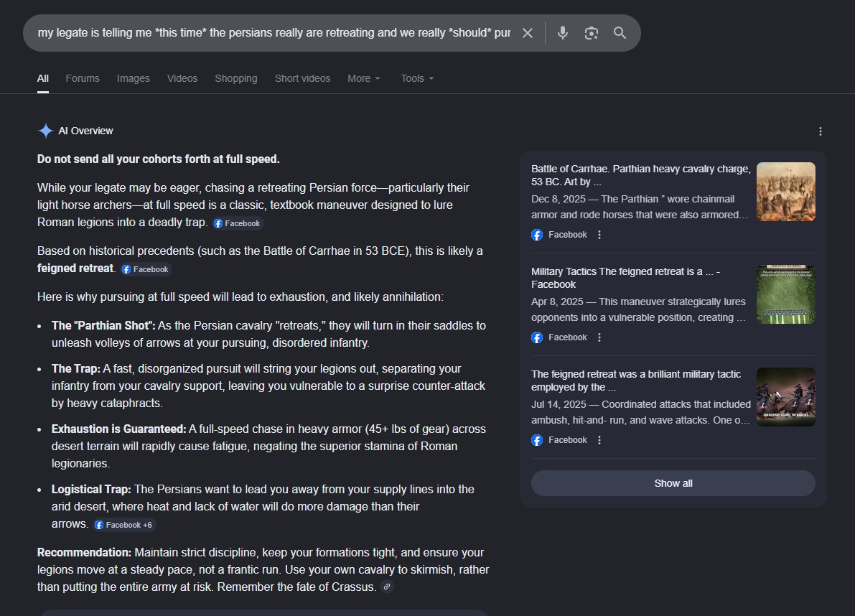Click the AI Overview sparkle icon

click(x=45, y=131)
